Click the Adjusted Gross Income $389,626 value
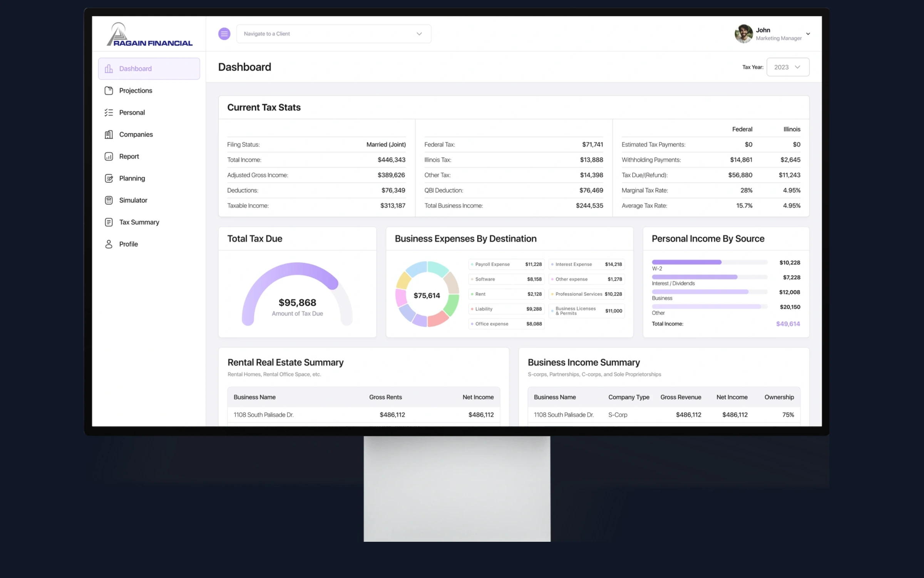This screenshot has width=924, height=578. tap(391, 175)
